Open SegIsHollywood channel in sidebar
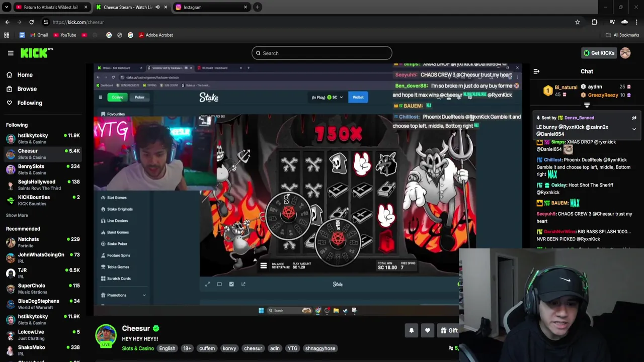 [43, 185]
